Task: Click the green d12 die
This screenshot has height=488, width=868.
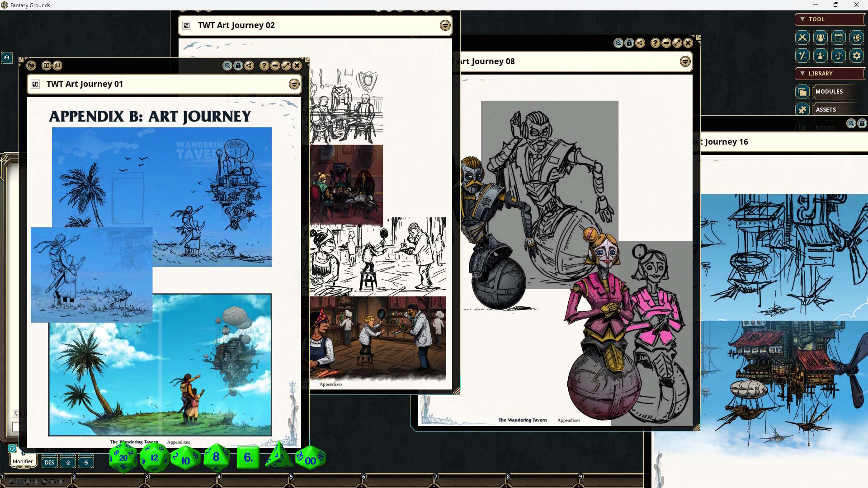Action: tap(154, 458)
